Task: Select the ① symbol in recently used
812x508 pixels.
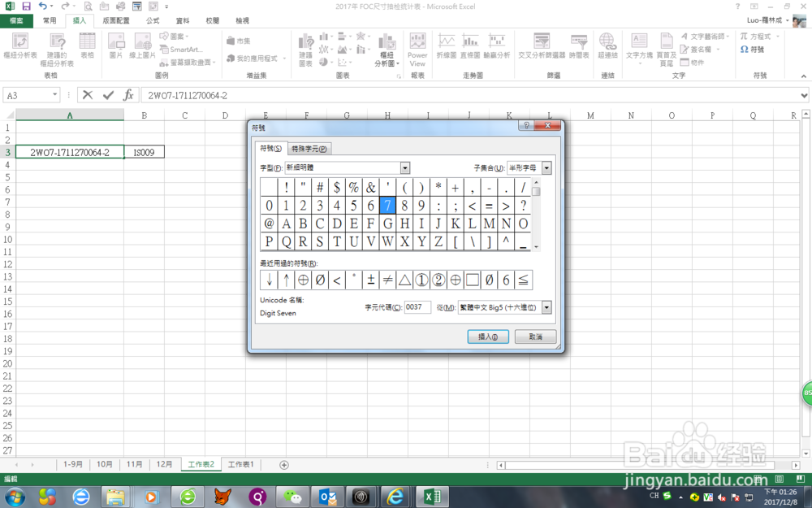Action: pyautogui.click(x=421, y=280)
